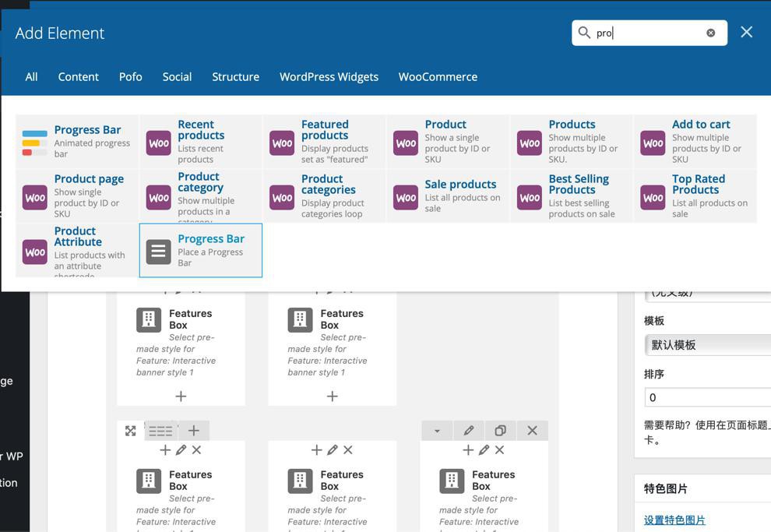Select Top Rated Products element
This screenshot has width=771, height=532.
pyautogui.click(x=695, y=196)
